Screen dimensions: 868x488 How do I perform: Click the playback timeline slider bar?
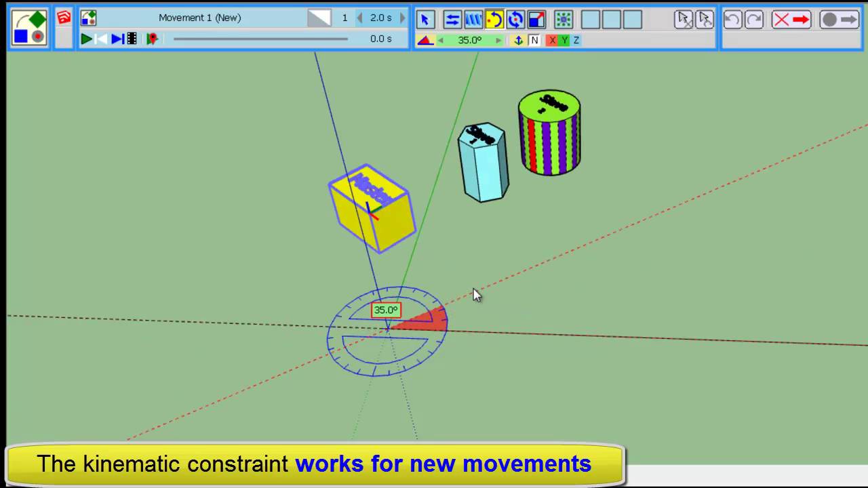[260, 39]
